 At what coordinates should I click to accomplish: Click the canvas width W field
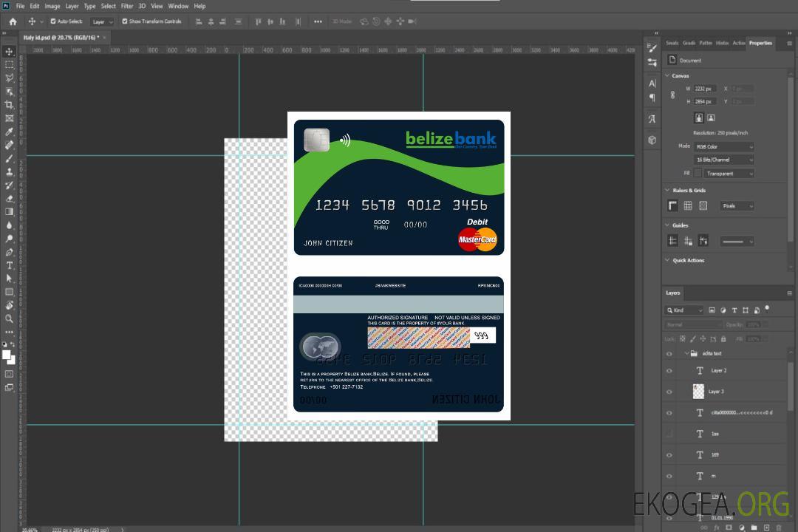point(706,89)
